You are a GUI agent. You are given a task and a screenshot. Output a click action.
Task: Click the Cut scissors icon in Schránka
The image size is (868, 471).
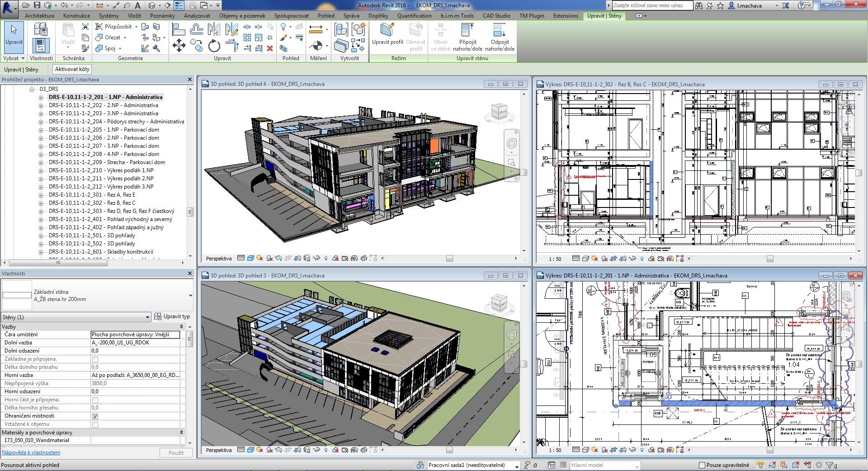[85, 27]
